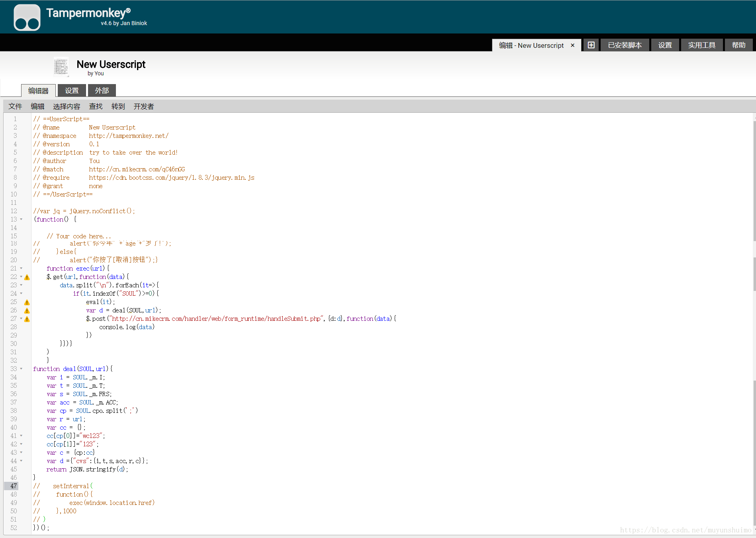Open the 编辑 menu in the editor menubar
Viewport: 756px width, 538px height.
pos(37,106)
